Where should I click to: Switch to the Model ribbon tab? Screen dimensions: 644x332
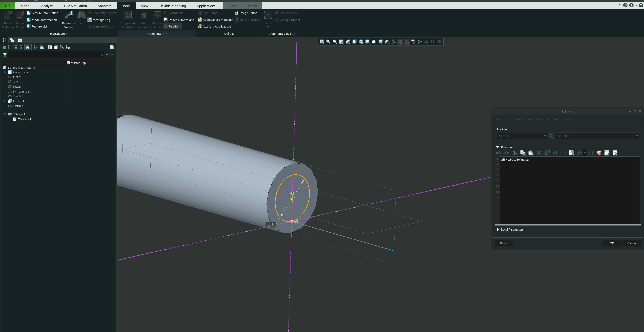click(x=25, y=6)
